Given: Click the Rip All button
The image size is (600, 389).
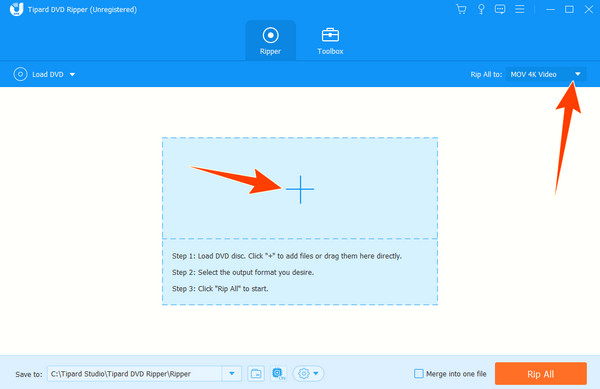Looking at the screenshot, I should (x=541, y=374).
